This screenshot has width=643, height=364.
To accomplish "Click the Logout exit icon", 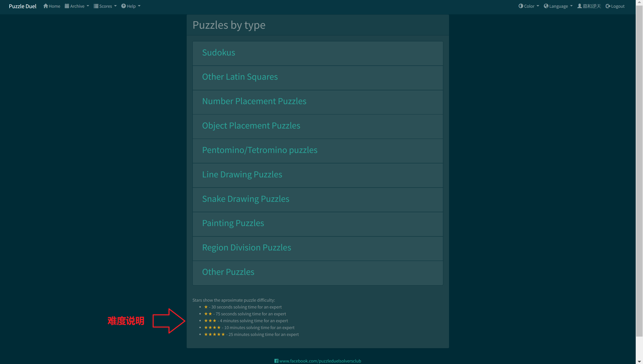I will (608, 6).
